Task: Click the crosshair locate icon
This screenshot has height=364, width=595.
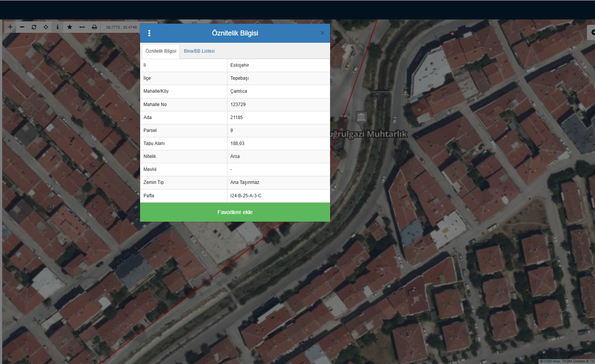Action: [x=46, y=27]
